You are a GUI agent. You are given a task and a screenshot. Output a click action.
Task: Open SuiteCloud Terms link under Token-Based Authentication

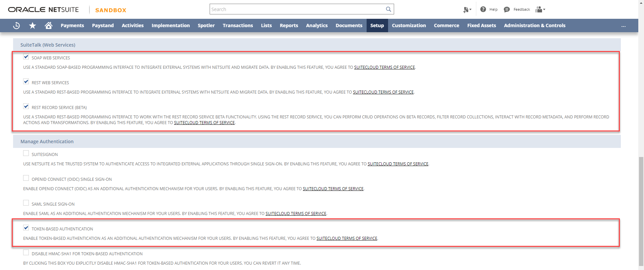(x=347, y=238)
